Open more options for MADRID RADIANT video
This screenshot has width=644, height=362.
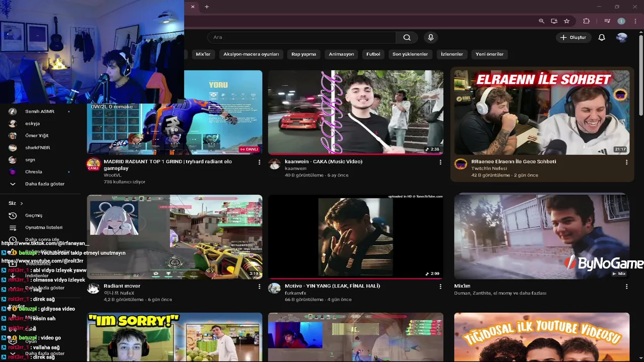pyautogui.click(x=259, y=162)
